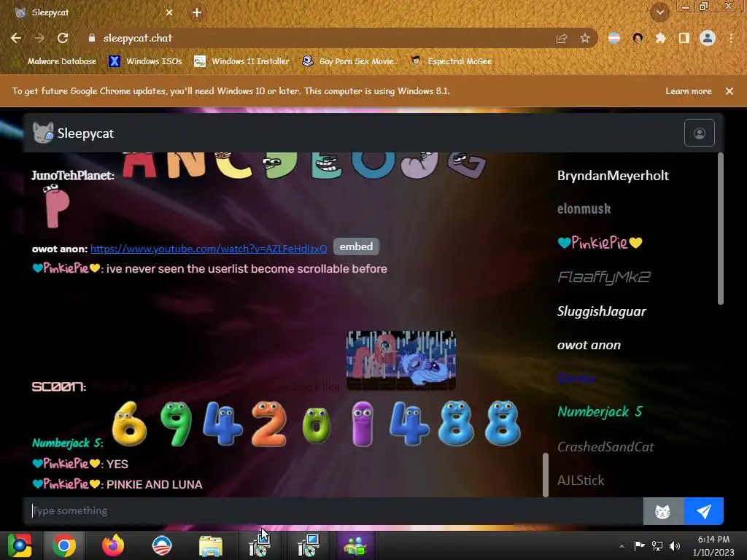Open the avatar face browser extension
Image resolution: width=747 pixels, height=560 pixels.
(638, 38)
